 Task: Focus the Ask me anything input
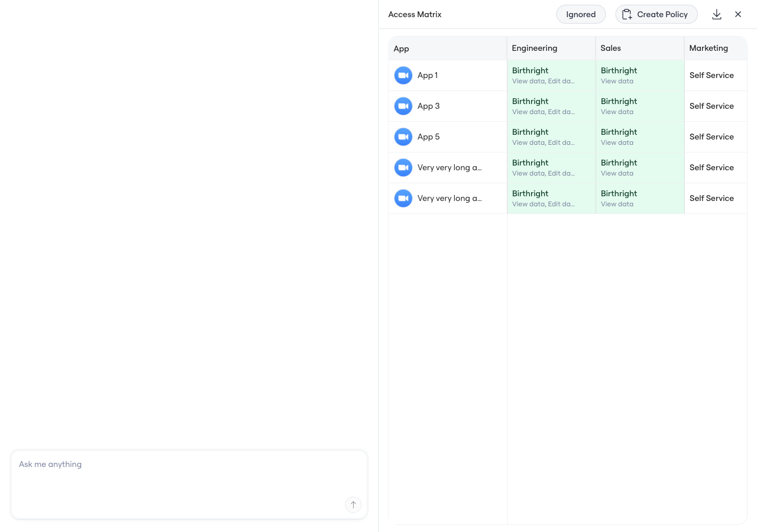(189, 485)
